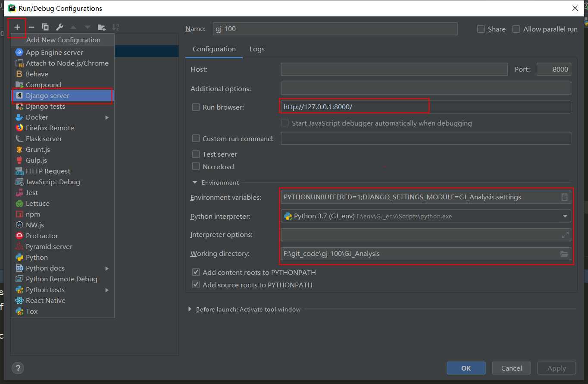Move configuration up arrow icon
The height and width of the screenshot is (384, 588).
pyautogui.click(x=73, y=28)
